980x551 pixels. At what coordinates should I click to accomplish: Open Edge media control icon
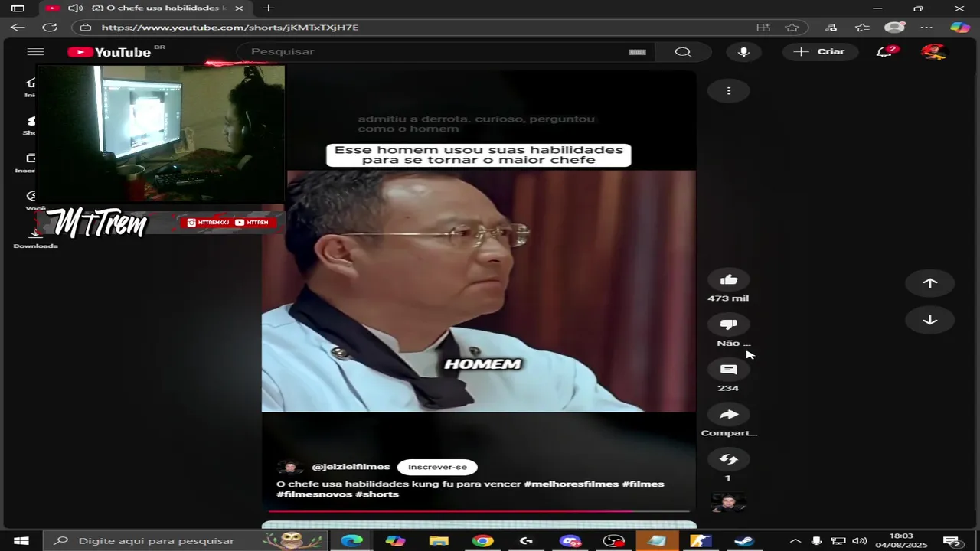click(x=831, y=28)
